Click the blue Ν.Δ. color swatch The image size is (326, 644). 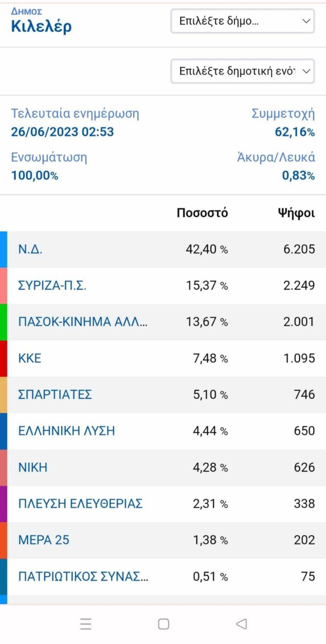[x=3, y=249]
